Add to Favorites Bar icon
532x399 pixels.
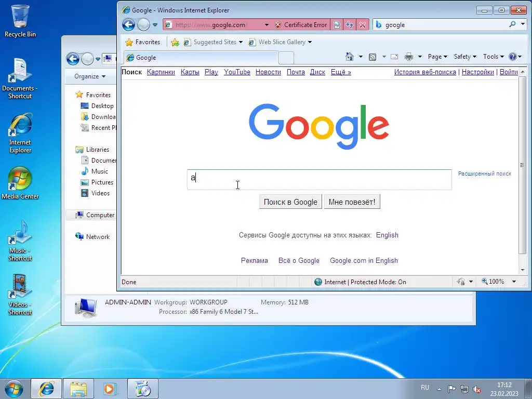pyautogui.click(x=175, y=42)
